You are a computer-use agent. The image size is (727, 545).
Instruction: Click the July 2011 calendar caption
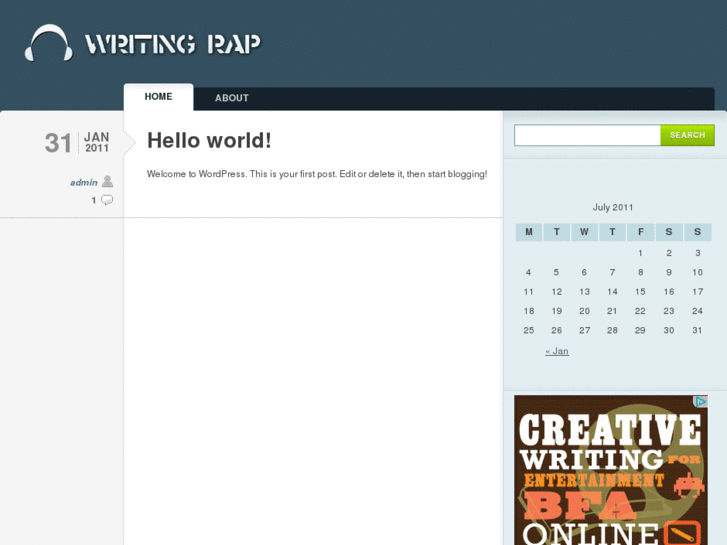pyautogui.click(x=613, y=207)
